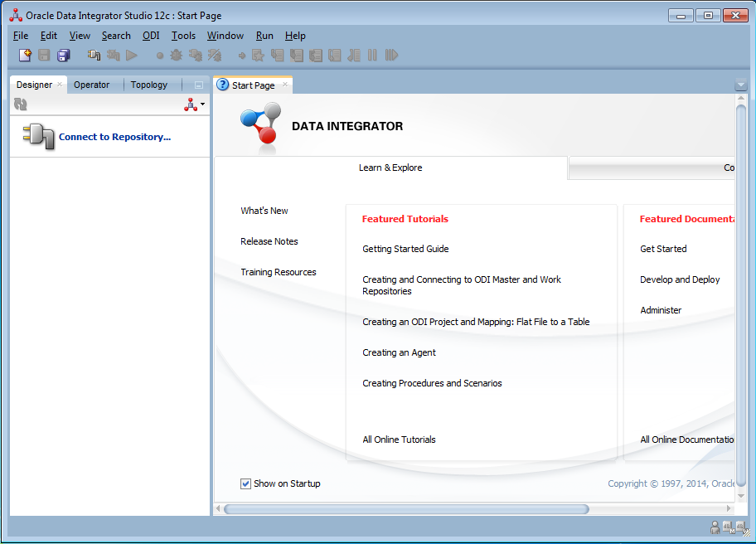Open Creating an ODI Project and Mapping tutorial

476,322
